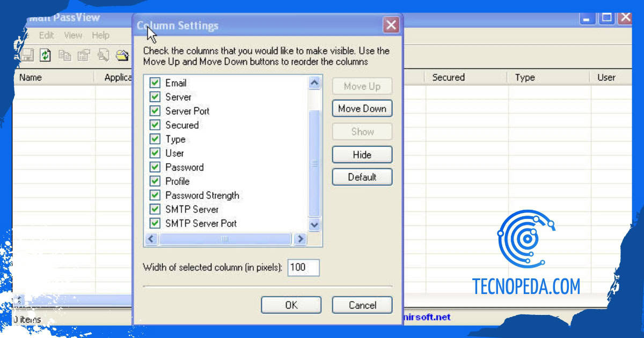This screenshot has width=644, height=338.
Task: Uncheck the Password column checkbox
Action: (155, 167)
